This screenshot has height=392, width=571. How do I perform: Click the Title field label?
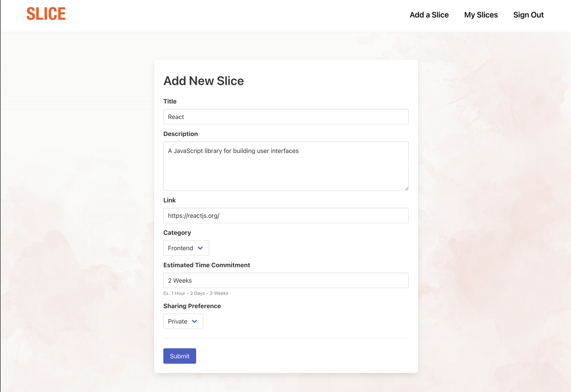point(170,102)
